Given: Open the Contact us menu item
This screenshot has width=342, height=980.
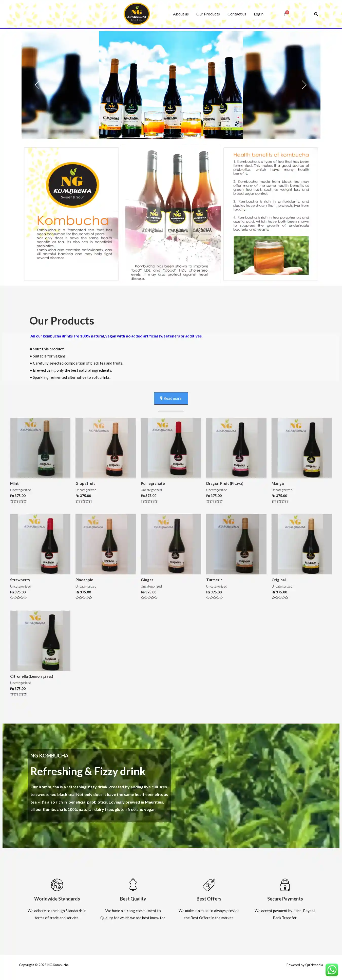Looking at the screenshot, I should pos(237,14).
